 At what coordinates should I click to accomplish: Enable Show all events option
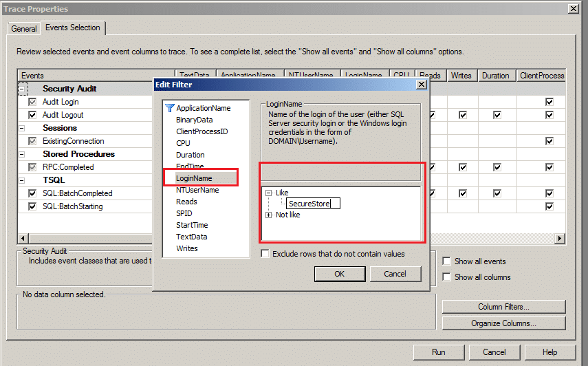click(446, 261)
